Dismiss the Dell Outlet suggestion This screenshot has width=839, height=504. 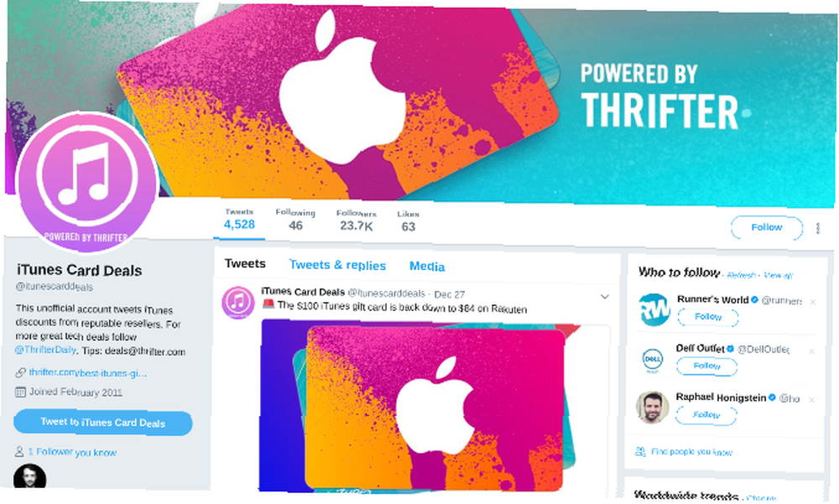coord(811,351)
